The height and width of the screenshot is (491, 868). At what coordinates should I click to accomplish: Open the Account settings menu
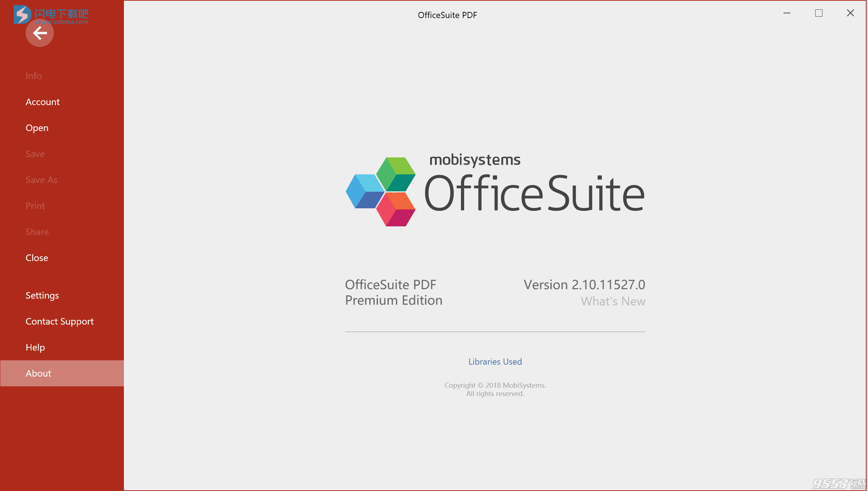click(x=43, y=101)
